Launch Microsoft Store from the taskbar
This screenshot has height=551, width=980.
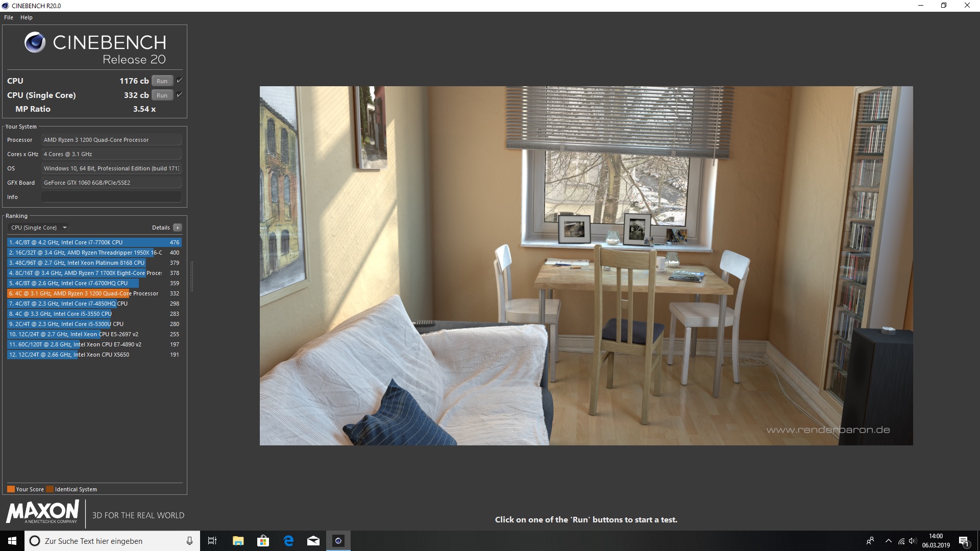pos(263,541)
